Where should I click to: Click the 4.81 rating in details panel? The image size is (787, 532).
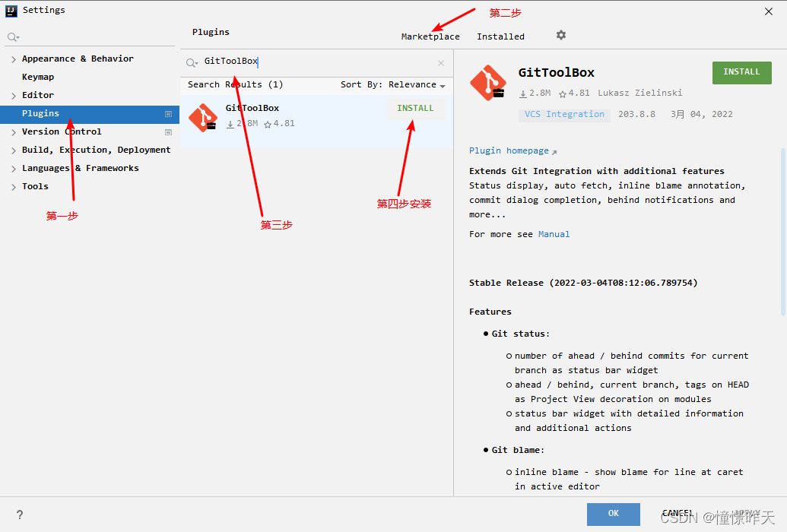pos(574,93)
